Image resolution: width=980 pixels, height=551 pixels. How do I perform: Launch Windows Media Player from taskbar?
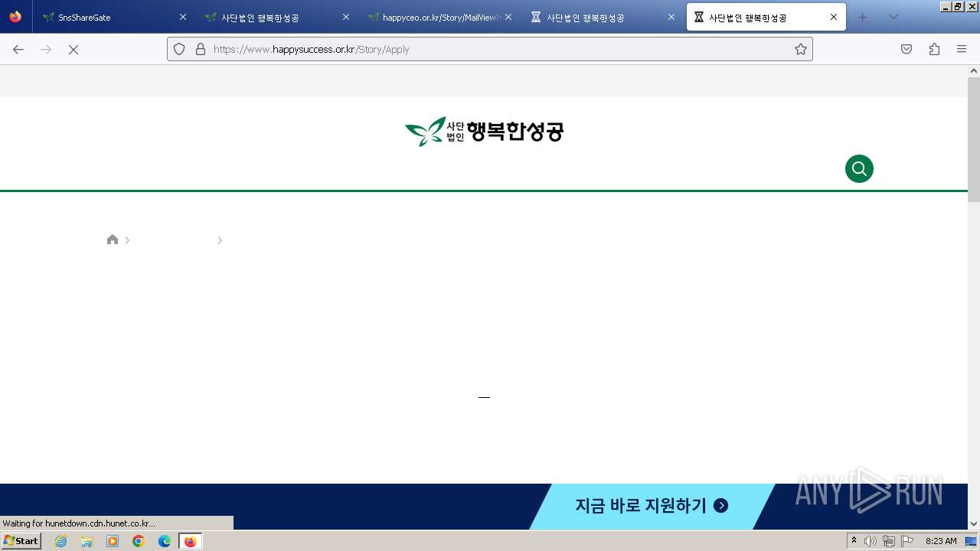point(113,541)
